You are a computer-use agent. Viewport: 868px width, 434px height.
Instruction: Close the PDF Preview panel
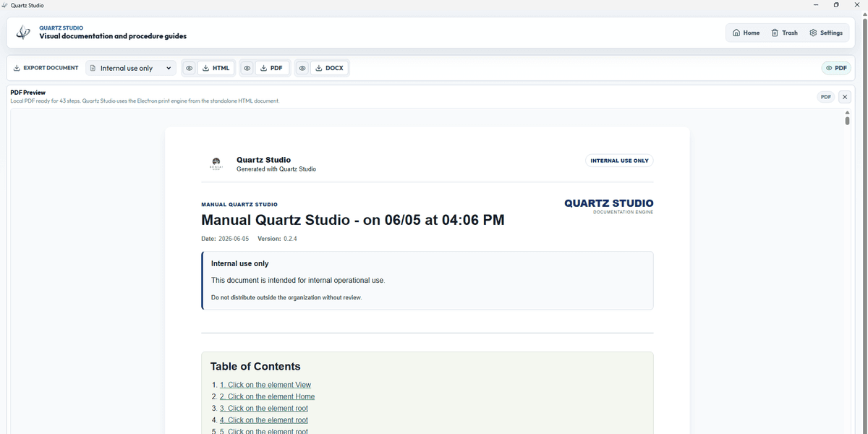[845, 96]
